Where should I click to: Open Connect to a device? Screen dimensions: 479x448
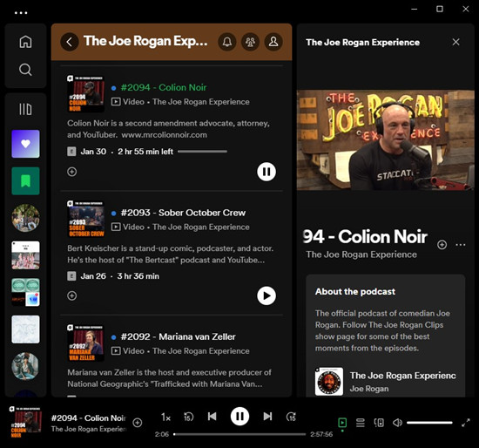pyautogui.click(x=379, y=423)
